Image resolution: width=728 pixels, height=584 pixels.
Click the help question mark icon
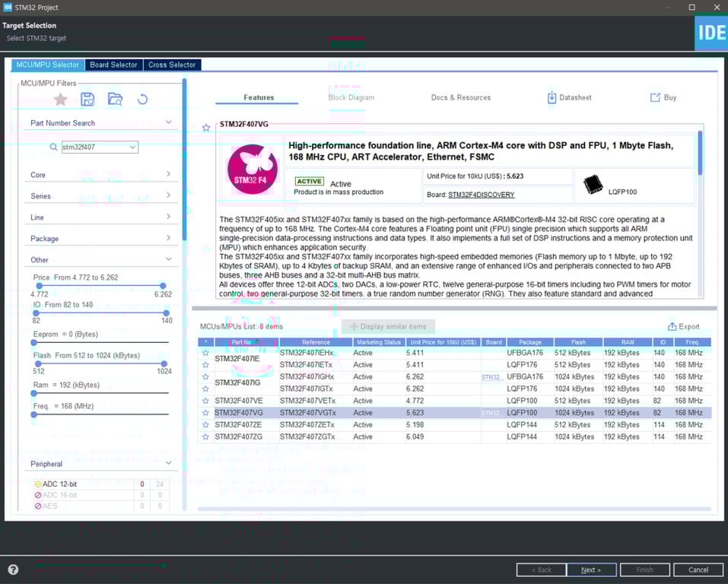[x=13, y=570]
